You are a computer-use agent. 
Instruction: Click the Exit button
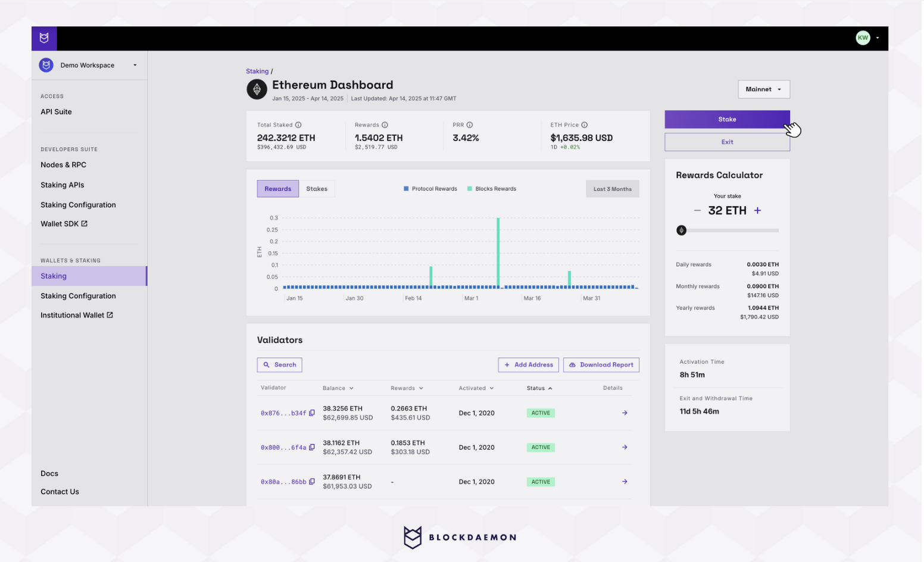(727, 142)
